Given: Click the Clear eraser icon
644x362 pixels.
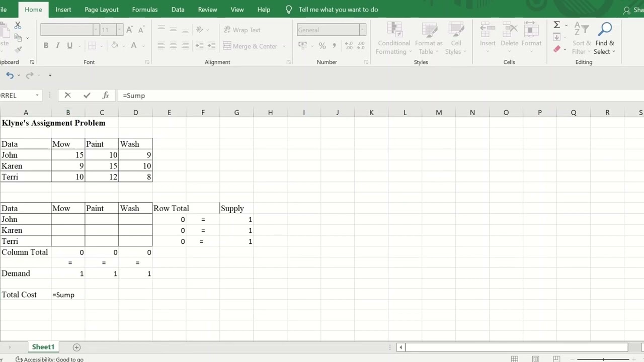Looking at the screenshot, I should 556,49.
